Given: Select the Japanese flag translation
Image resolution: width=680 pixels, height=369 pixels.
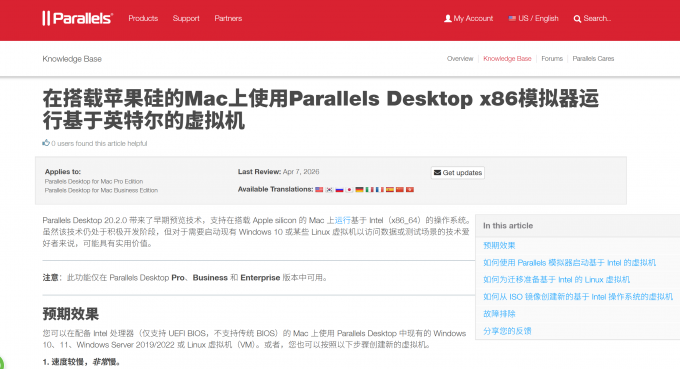Looking at the screenshot, I should click(349, 189).
